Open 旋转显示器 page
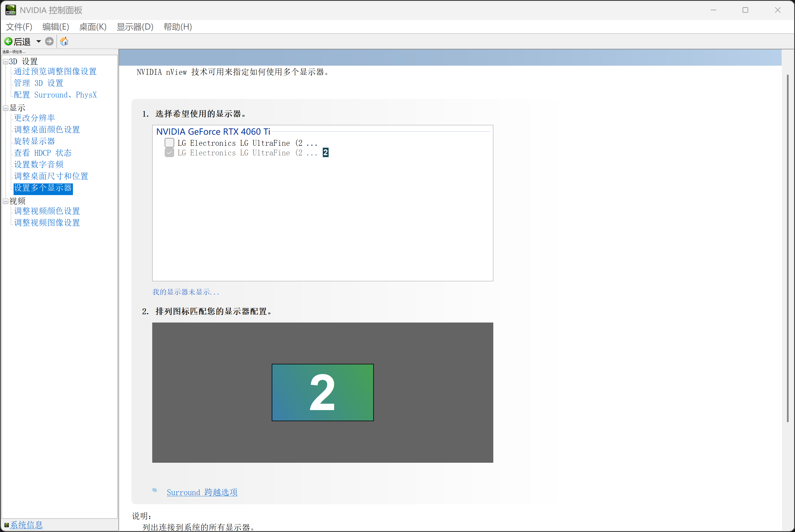This screenshot has height=532, width=795. [34, 141]
